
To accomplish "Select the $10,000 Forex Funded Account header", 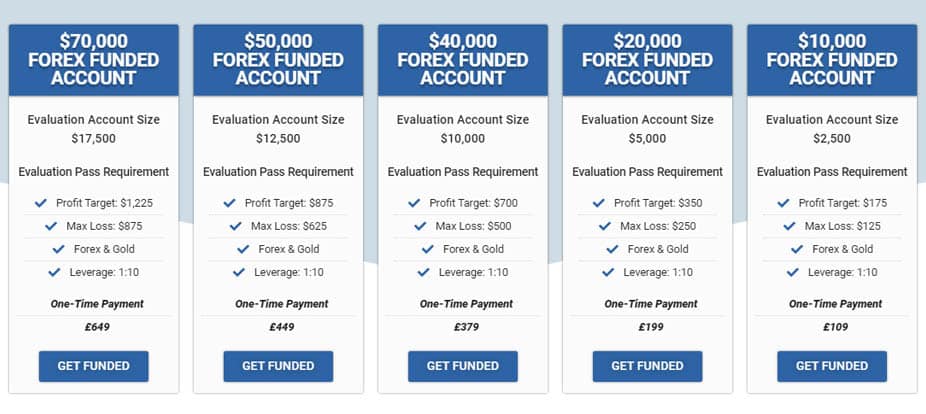I will [x=832, y=60].
